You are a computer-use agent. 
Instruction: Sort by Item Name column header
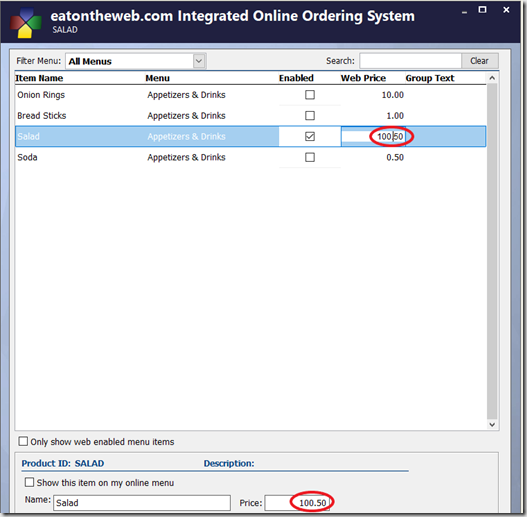point(39,78)
